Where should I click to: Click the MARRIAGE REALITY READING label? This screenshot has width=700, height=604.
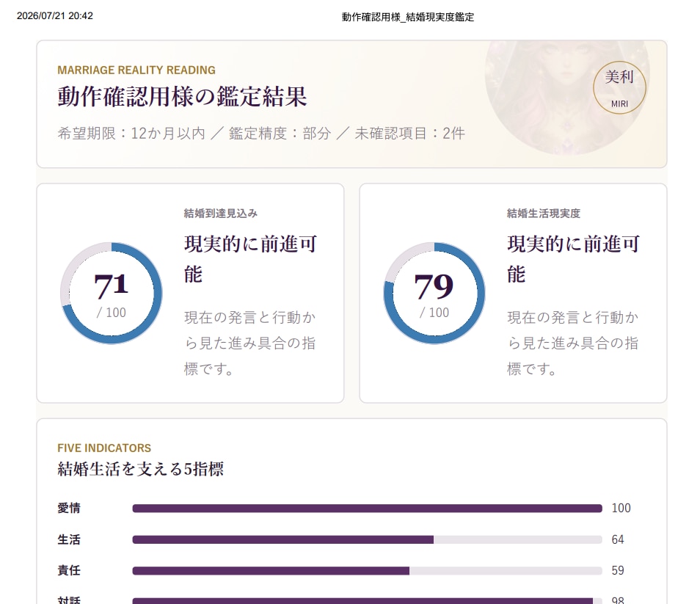click(136, 70)
